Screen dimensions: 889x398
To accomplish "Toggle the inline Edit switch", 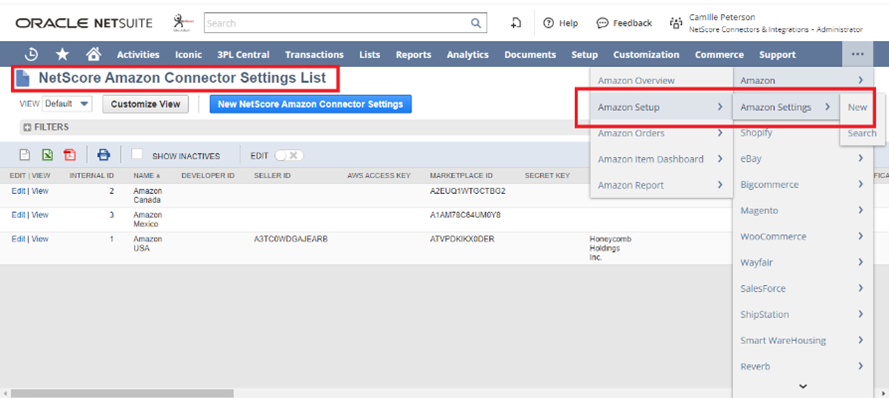I will [x=289, y=155].
